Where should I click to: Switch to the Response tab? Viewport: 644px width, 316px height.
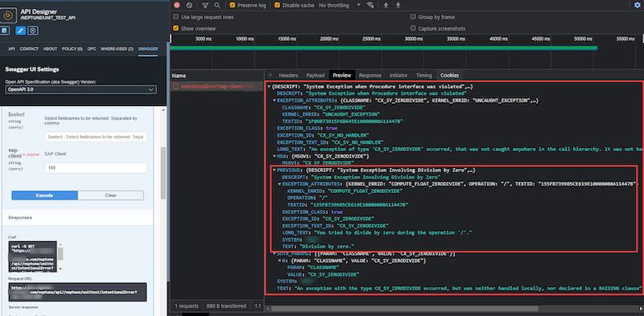point(370,75)
